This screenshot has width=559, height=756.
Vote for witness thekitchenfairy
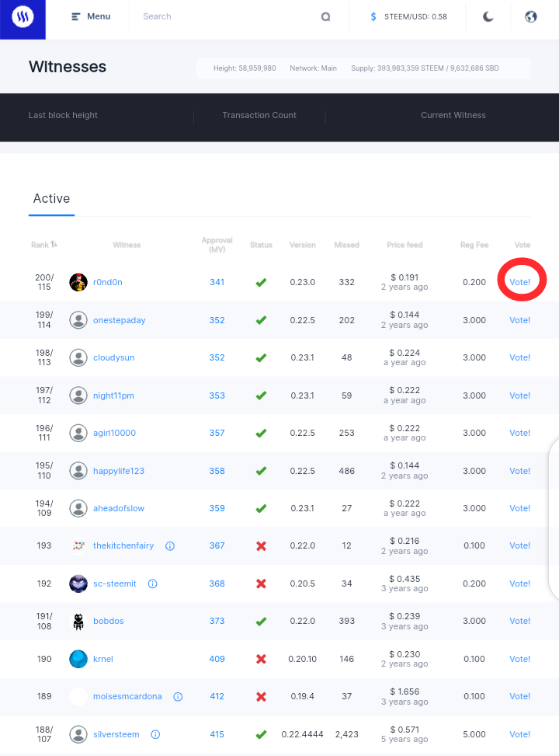tap(520, 545)
